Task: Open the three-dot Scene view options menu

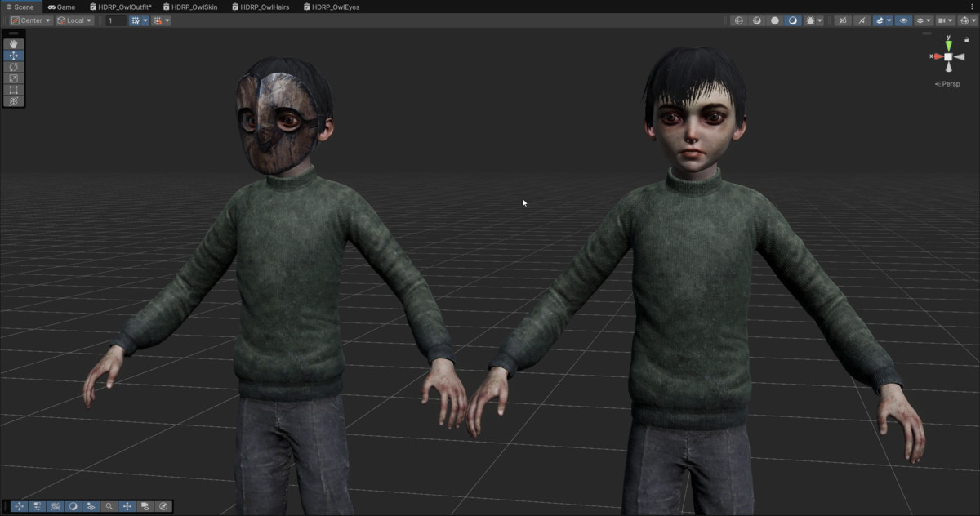Action: click(973, 6)
